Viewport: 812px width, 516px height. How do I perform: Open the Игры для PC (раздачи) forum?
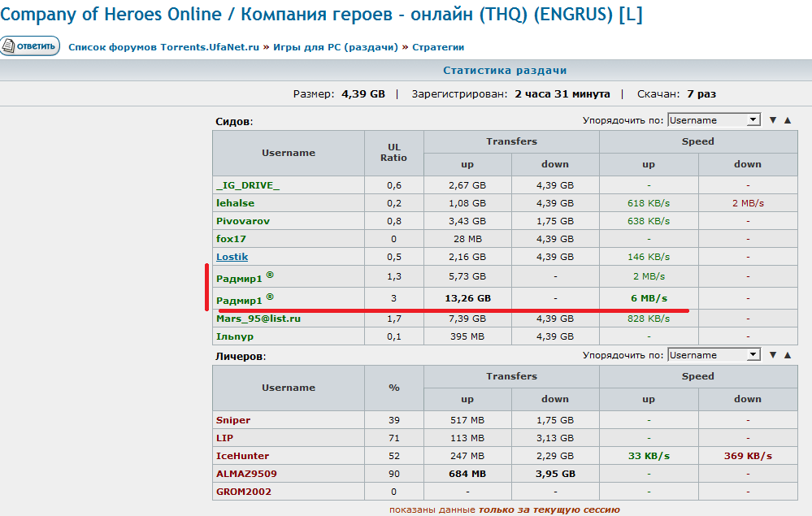pos(336,47)
